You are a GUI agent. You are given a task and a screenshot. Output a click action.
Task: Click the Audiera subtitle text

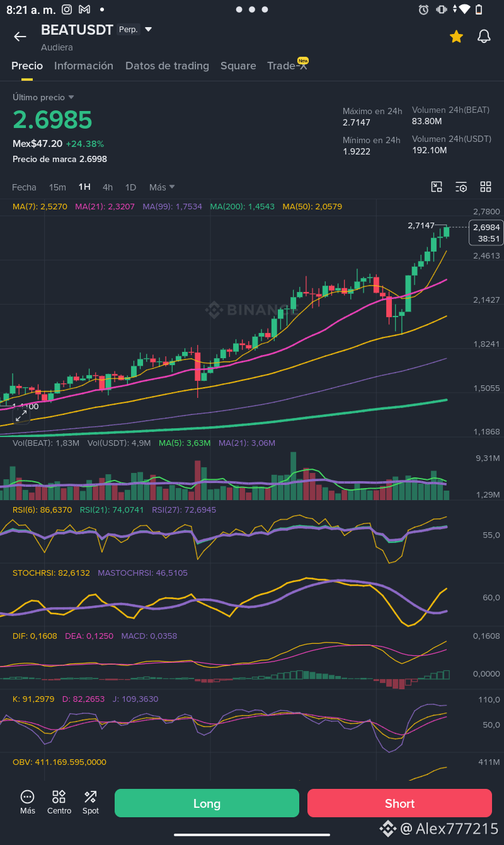pyautogui.click(x=57, y=47)
